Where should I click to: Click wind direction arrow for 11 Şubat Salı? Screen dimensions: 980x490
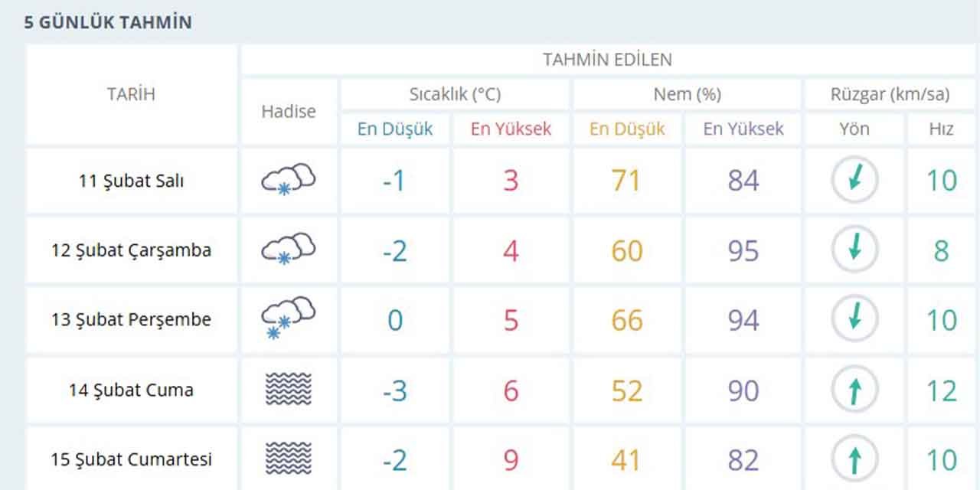854,180
